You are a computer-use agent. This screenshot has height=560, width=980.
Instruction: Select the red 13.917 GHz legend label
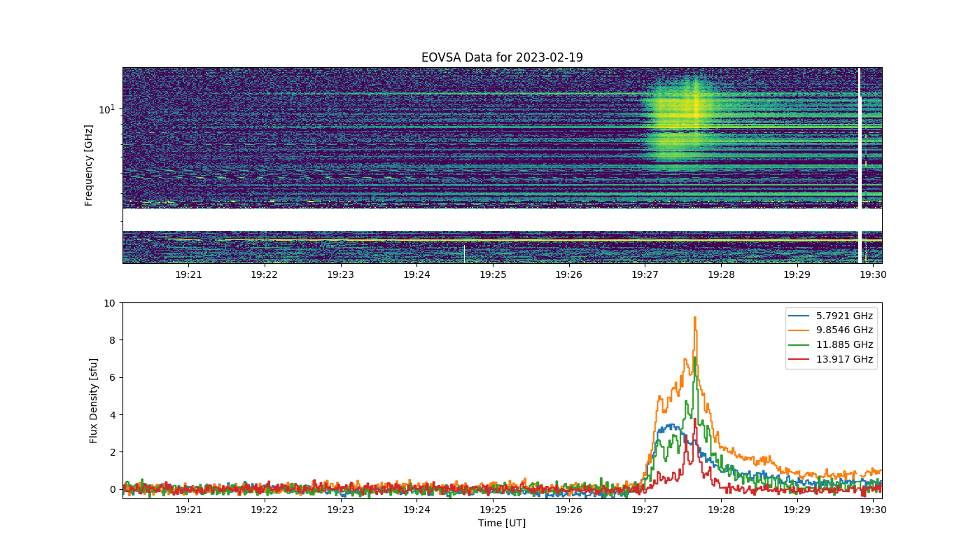point(845,359)
